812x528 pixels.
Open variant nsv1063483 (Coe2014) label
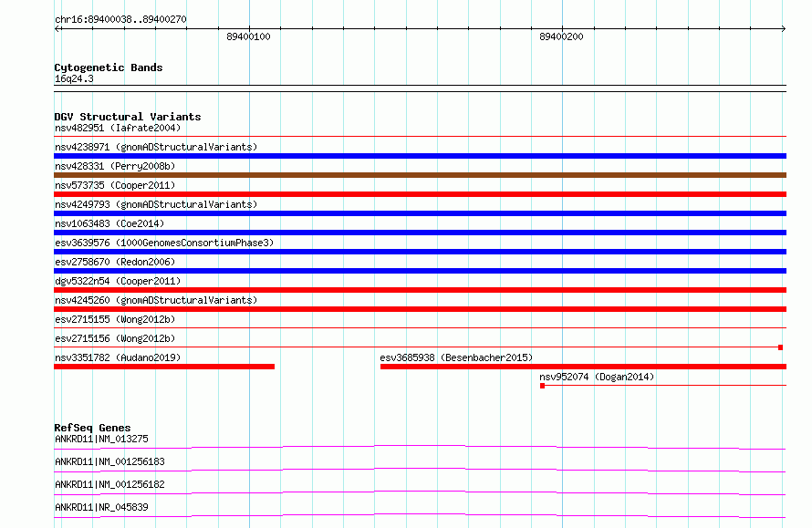(109, 223)
